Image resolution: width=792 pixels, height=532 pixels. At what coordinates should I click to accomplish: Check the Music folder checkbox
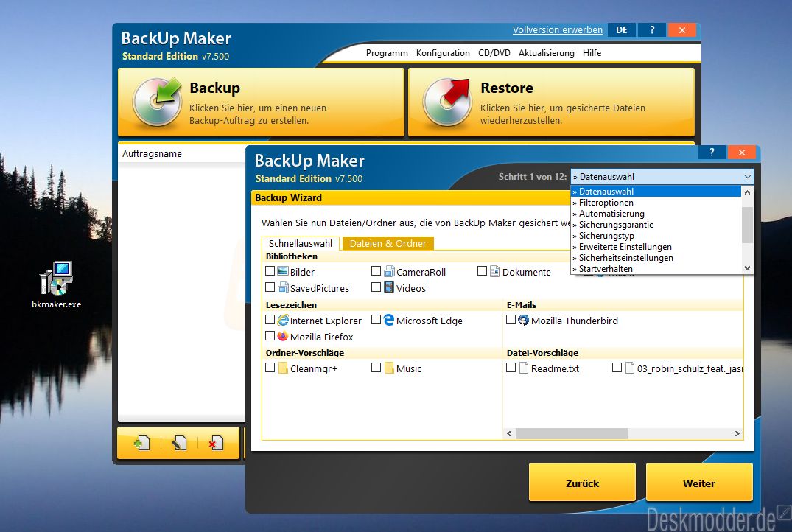point(376,368)
